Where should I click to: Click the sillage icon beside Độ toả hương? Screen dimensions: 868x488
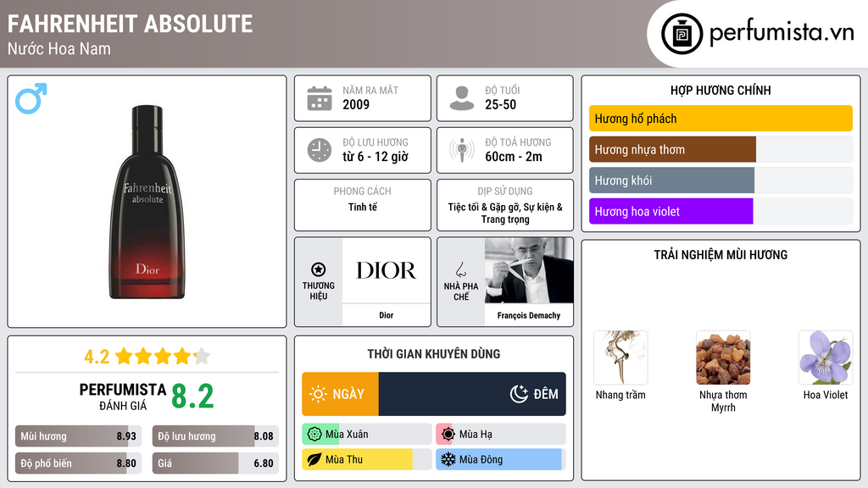[462, 150]
